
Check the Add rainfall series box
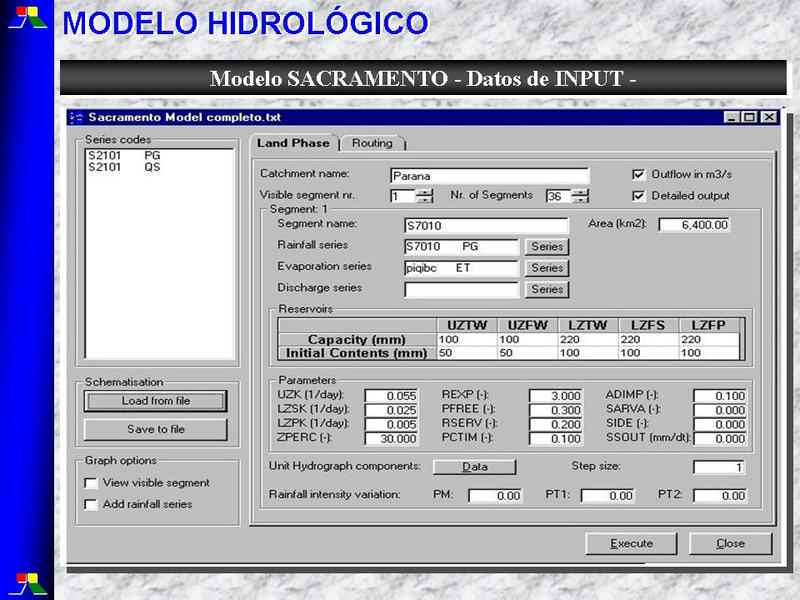(x=91, y=505)
